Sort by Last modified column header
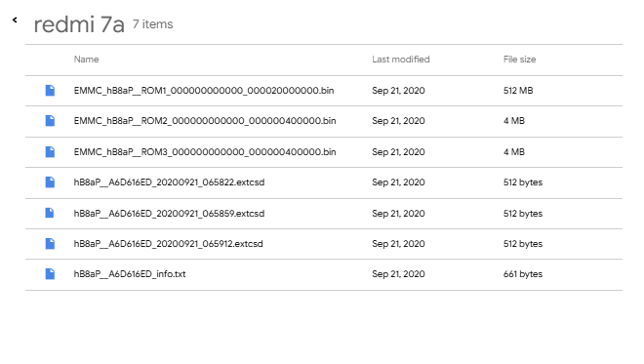The height and width of the screenshot is (364, 644). 401,60
